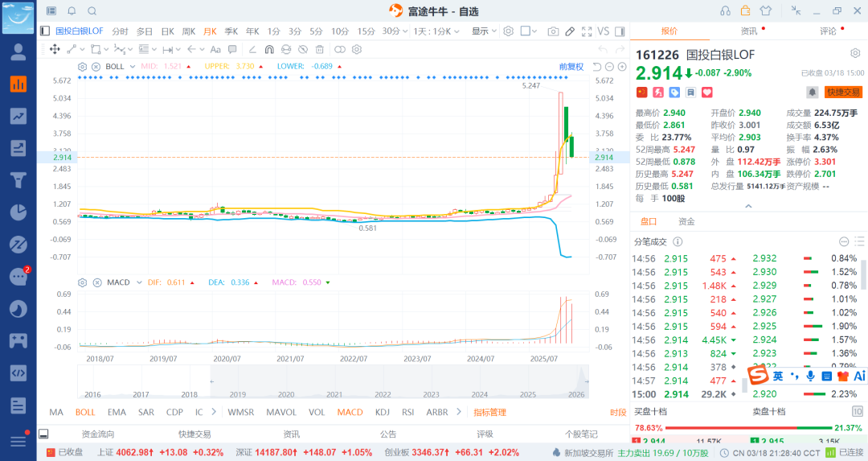Open BOLL indicator settings gear
Screen dimensions: 868x461
(x=83, y=67)
